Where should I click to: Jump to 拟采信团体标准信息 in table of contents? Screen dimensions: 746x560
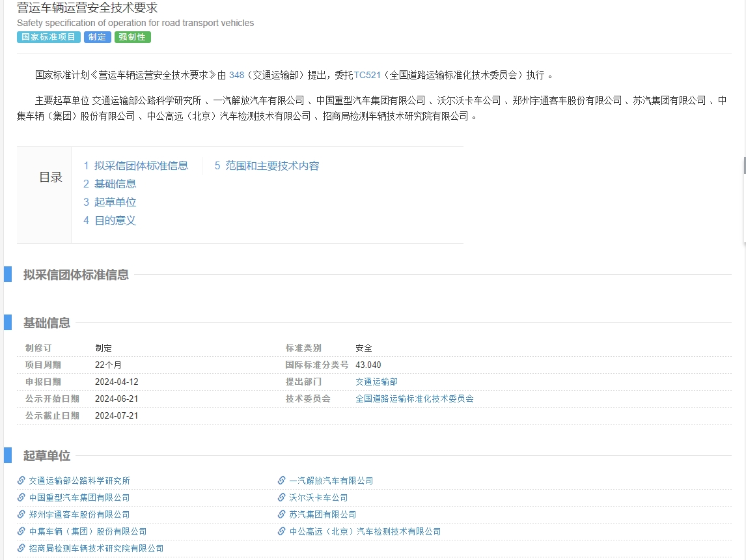[x=135, y=165]
